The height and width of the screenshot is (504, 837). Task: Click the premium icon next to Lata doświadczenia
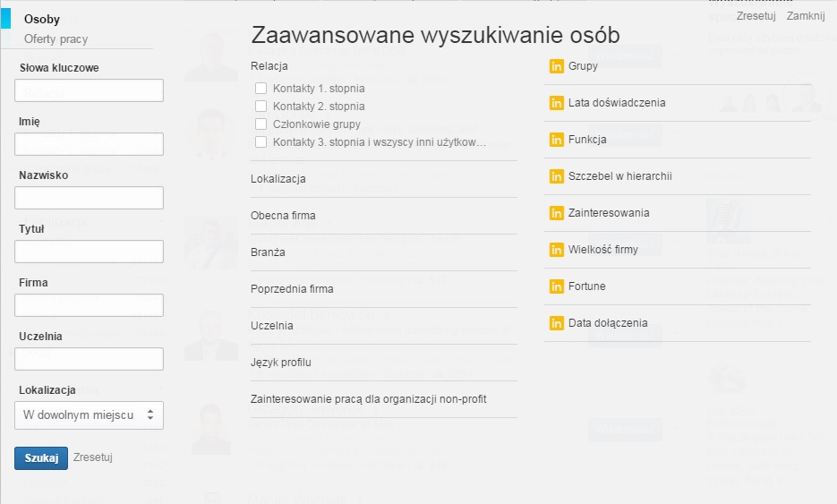[x=556, y=103]
